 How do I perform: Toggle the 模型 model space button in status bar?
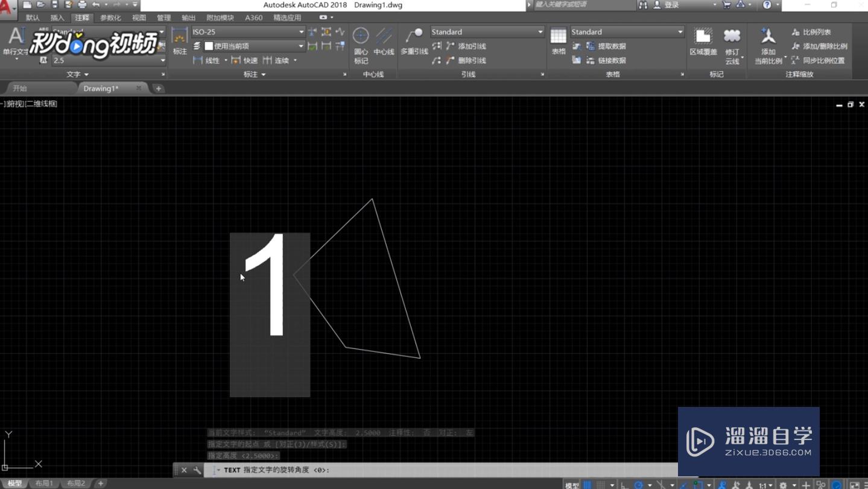point(572,485)
